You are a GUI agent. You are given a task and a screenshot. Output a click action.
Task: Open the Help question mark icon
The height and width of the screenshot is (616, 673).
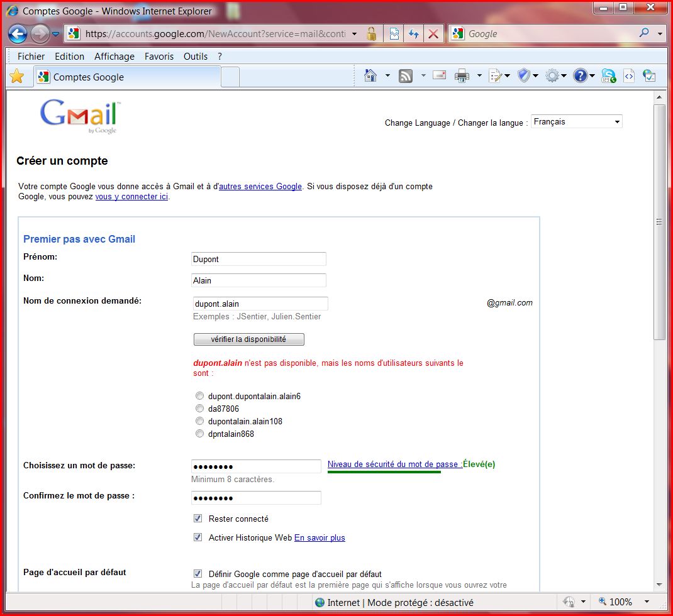pyautogui.click(x=580, y=76)
